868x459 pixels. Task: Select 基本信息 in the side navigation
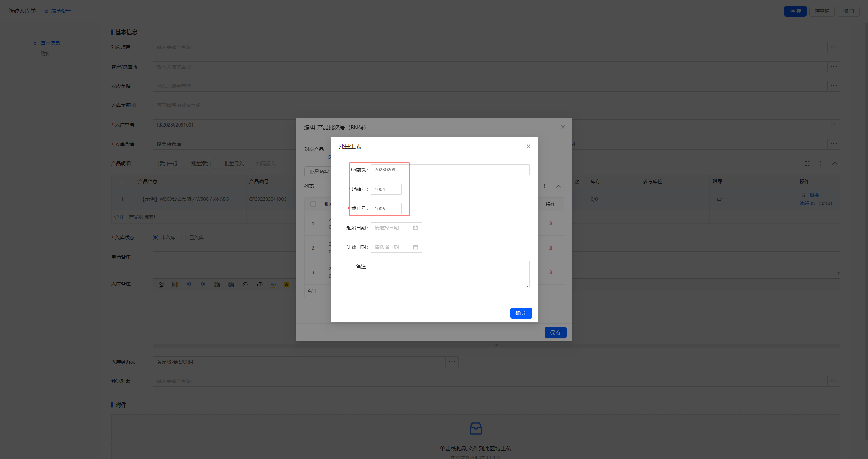point(50,43)
